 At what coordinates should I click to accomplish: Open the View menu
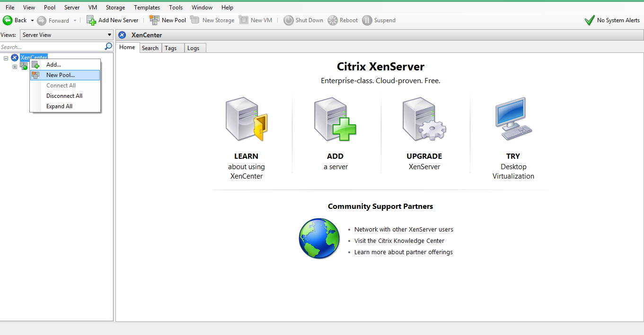click(x=29, y=8)
